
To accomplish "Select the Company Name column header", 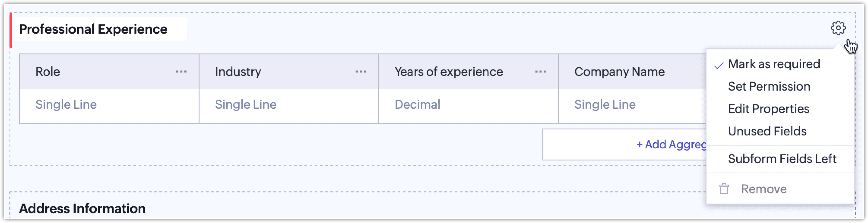I will pos(619,72).
